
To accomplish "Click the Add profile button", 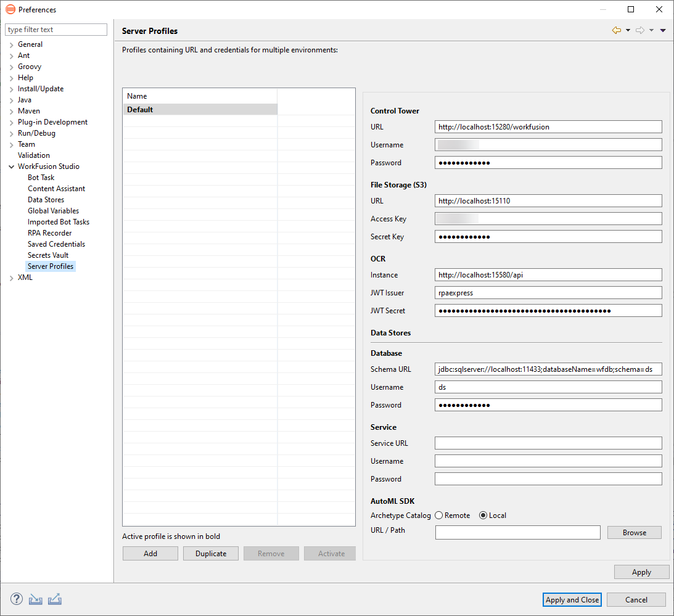I will tap(150, 553).
